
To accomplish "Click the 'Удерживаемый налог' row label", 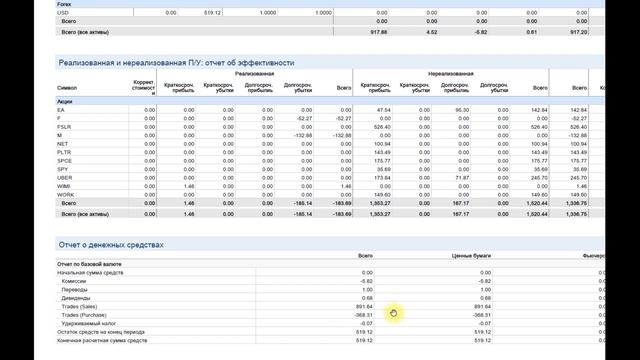I will [x=89, y=324].
